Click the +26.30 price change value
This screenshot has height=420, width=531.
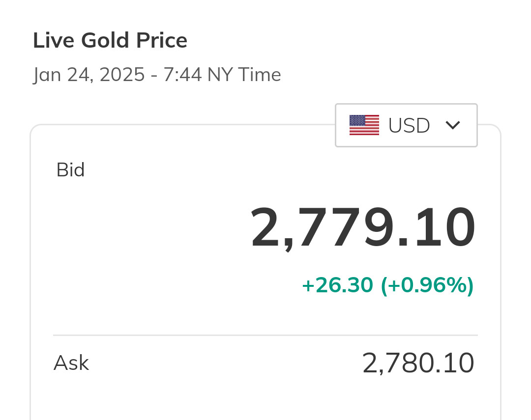point(337,285)
